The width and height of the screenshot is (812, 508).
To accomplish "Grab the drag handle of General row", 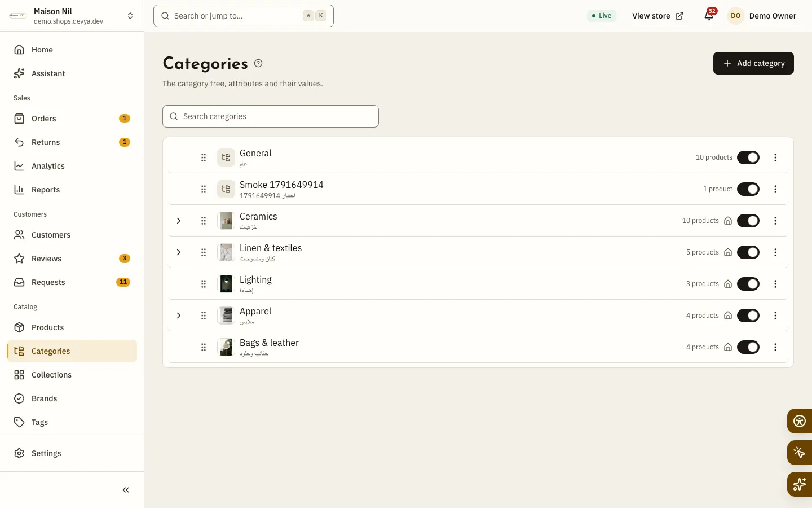I will (204, 157).
